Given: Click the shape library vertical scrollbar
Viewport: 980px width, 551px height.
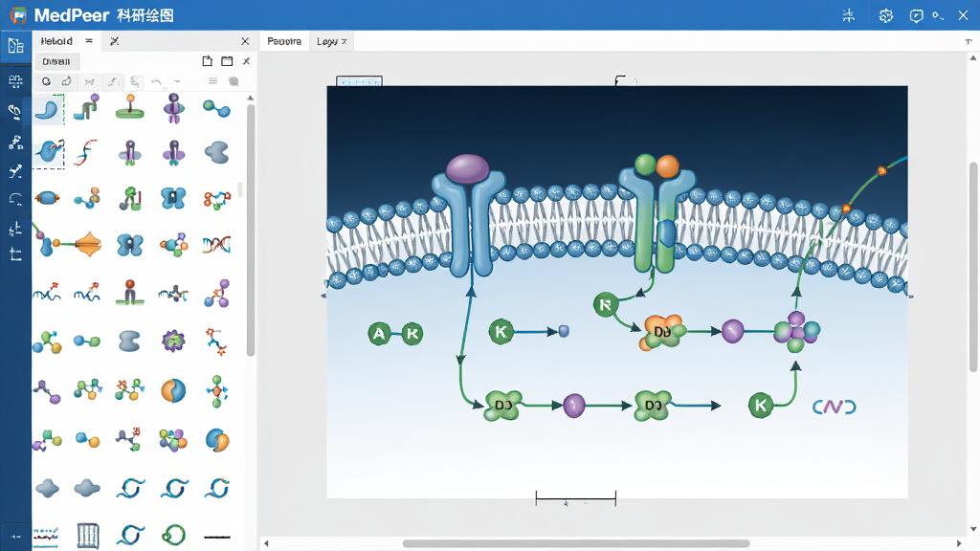Looking at the screenshot, I should tap(251, 230).
